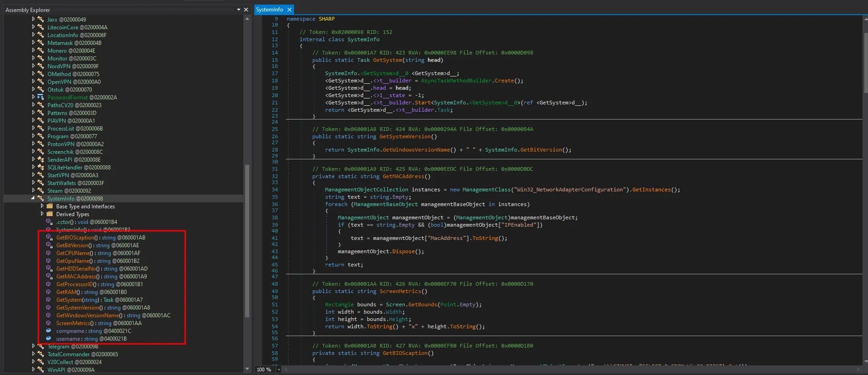Click the folder icon of Base Type and Interfaces
Viewport: 868px width, 375px height.
(49, 206)
